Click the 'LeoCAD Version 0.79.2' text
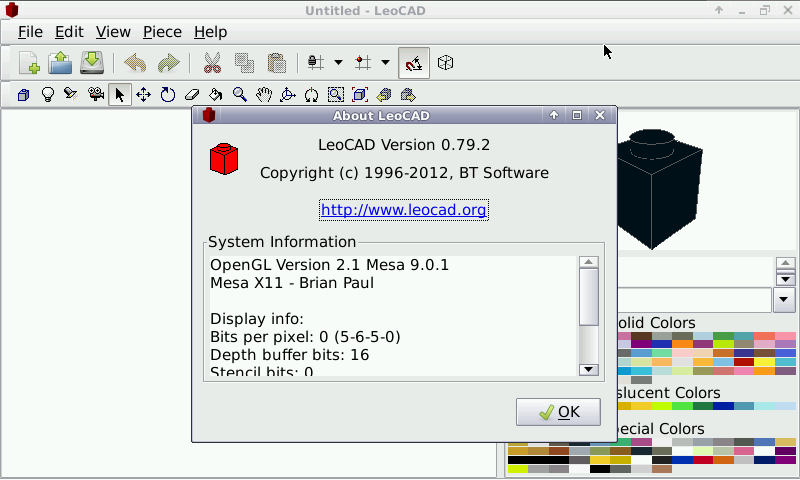Viewport: 800px width, 480px height. tap(404, 145)
